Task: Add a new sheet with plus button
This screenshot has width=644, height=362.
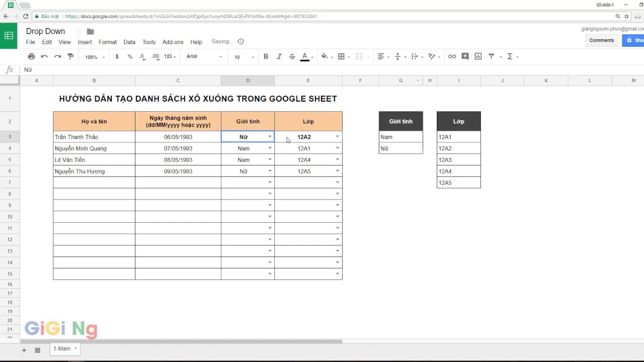Action: [x=24, y=350]
